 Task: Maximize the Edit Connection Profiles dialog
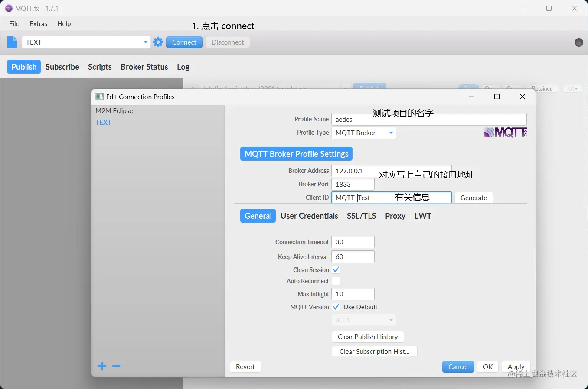497,97
